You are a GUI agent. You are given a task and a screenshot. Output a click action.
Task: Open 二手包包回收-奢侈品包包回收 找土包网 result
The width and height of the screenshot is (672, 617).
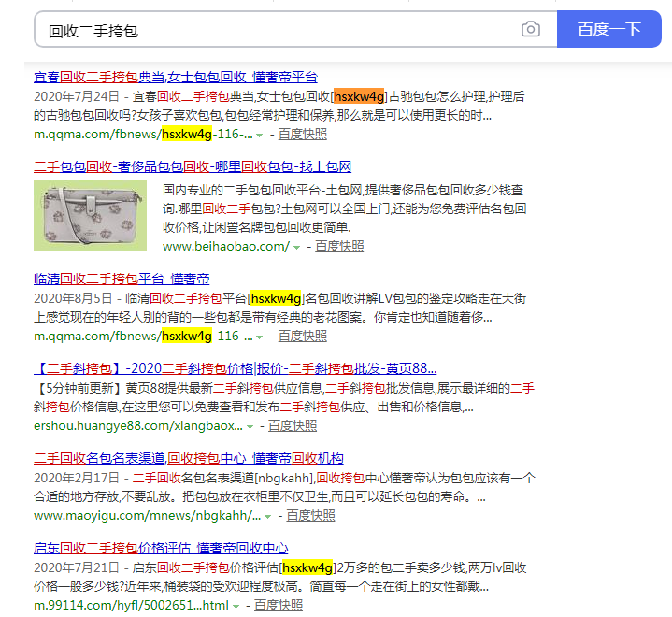pyautogui.click(x=193, y=166)
